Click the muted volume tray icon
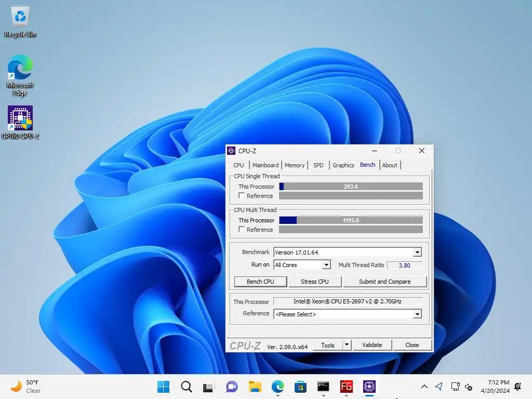This screenshot has width=532, height=399. tap(469, 387)
